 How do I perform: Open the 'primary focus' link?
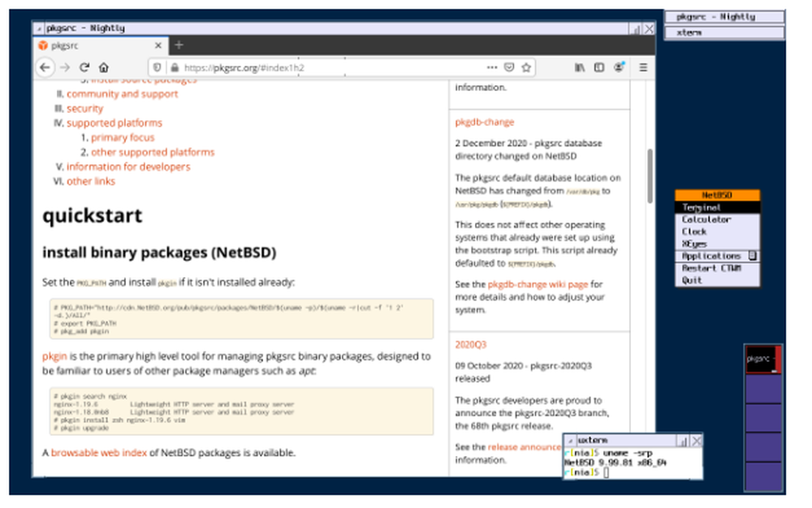(x=123, y=137)
